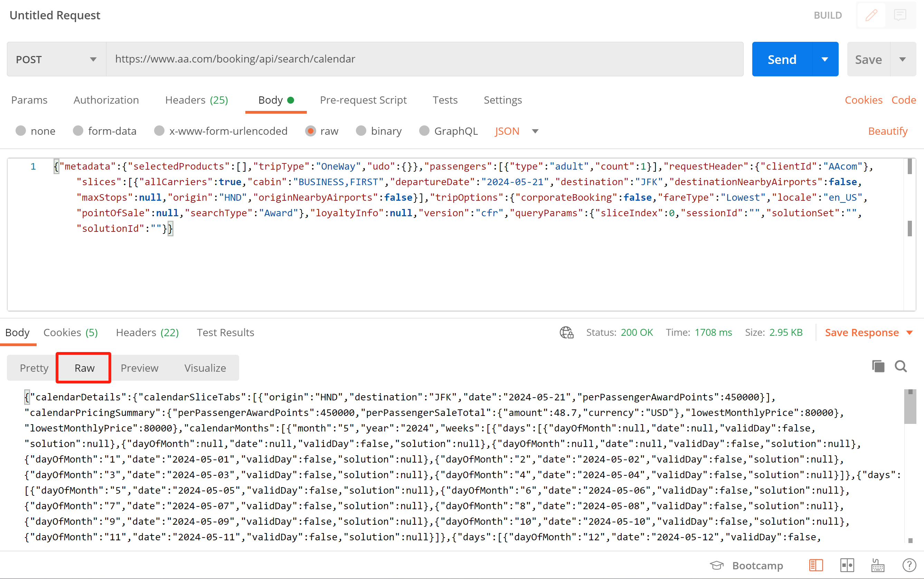This screenshot has width=924, height=579.
Task: Open keyboard shortcuts icon
Action: point(878,565)
